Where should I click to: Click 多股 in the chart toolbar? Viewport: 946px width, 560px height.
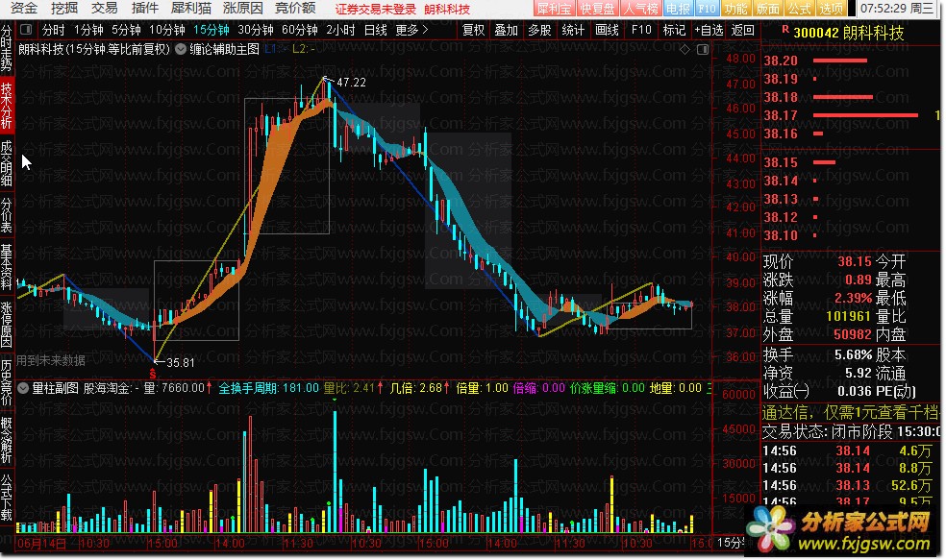click(x=539, y=30)
